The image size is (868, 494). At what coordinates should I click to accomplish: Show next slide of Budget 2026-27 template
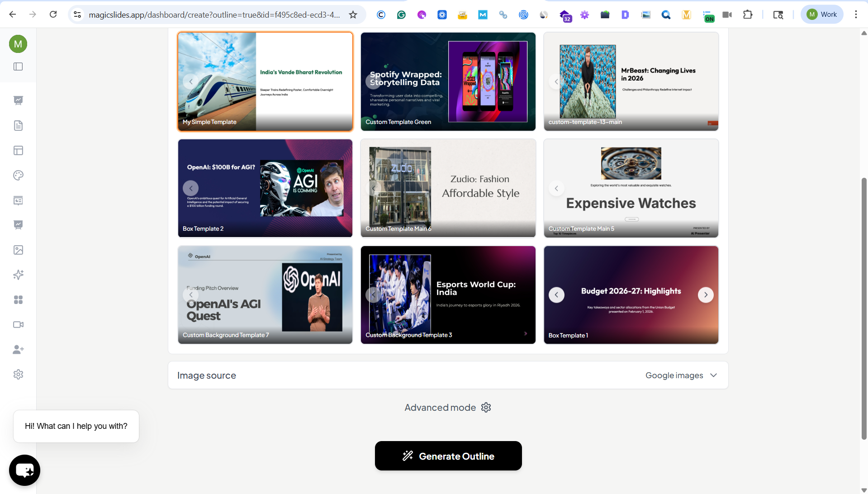(x=706, y=295)
